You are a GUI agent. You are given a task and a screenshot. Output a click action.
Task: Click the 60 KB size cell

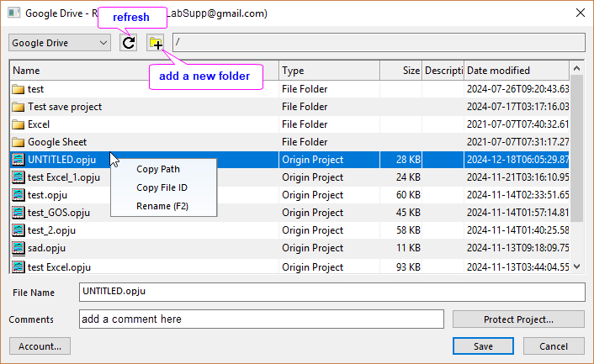click(x=408, y=195)
